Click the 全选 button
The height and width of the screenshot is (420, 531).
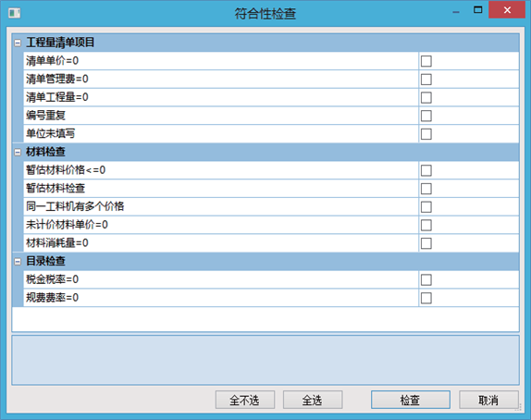pos(313,400)
